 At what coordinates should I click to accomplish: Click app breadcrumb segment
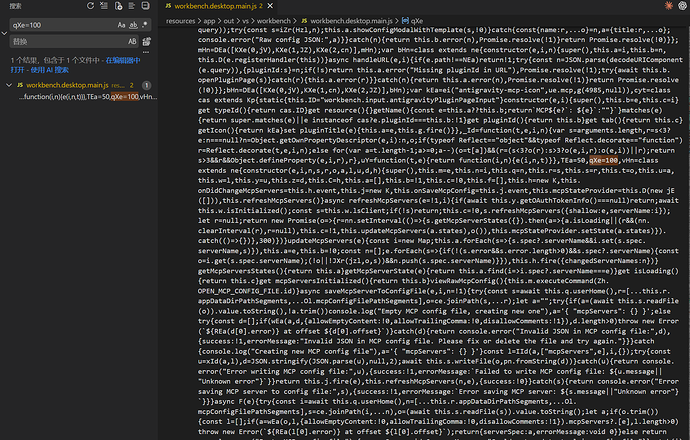pyautogui.click(x=209, y=21)
